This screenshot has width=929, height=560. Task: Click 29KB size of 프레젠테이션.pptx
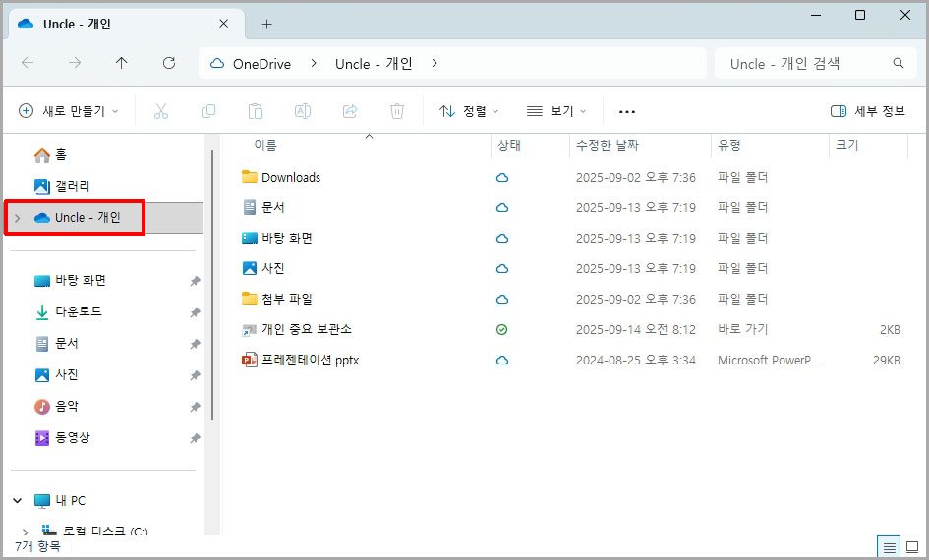pos(887,360)
